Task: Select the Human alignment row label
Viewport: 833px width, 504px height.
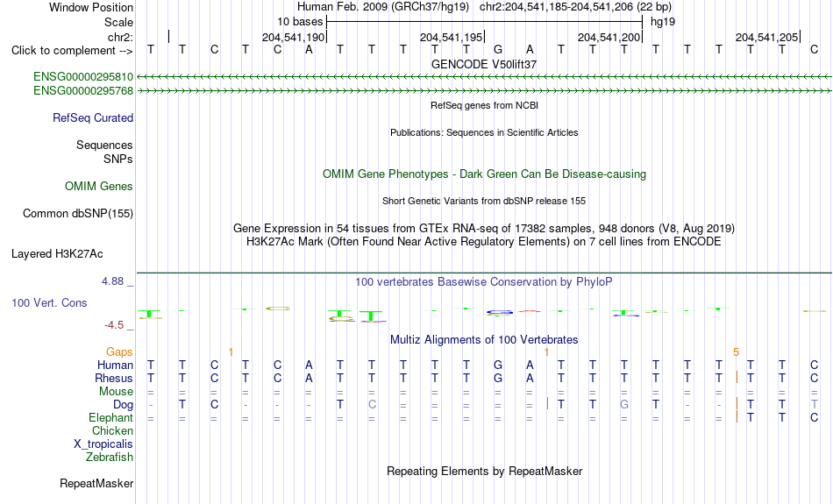Action: point(115,365)
